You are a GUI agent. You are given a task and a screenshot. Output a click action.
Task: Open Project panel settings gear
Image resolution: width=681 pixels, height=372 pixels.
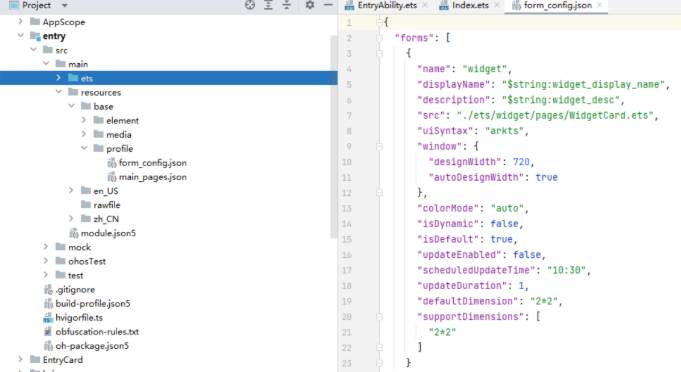[x=310, y=5]
